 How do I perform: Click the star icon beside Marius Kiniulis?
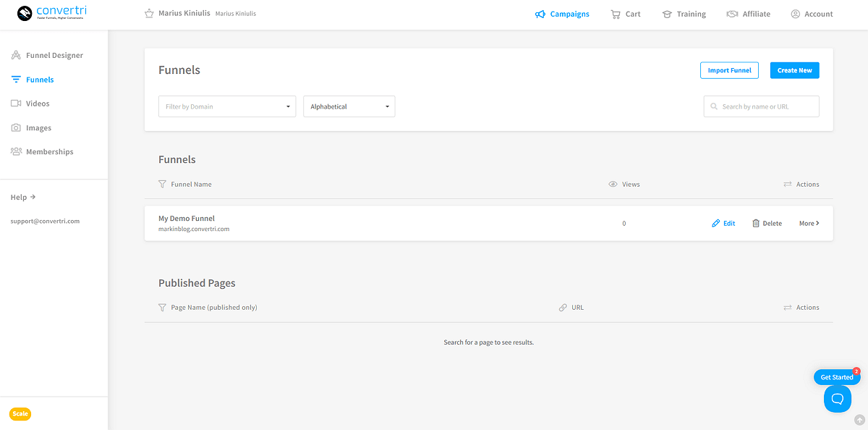click(149, 14)
